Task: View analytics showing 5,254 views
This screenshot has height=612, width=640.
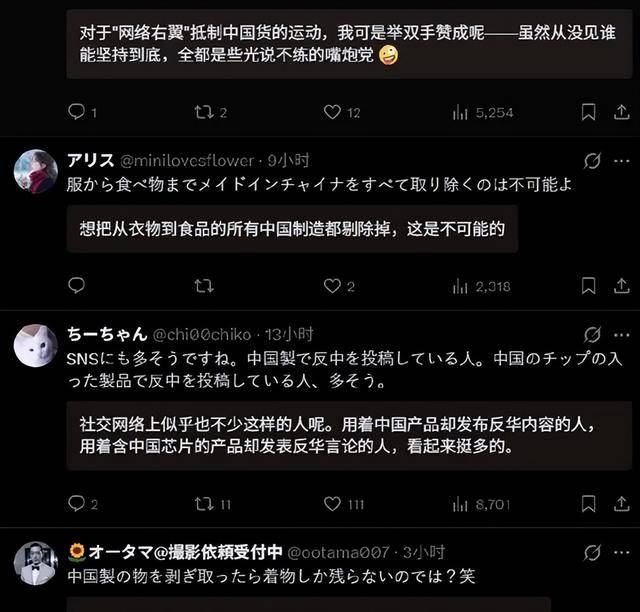Action: 483,112
